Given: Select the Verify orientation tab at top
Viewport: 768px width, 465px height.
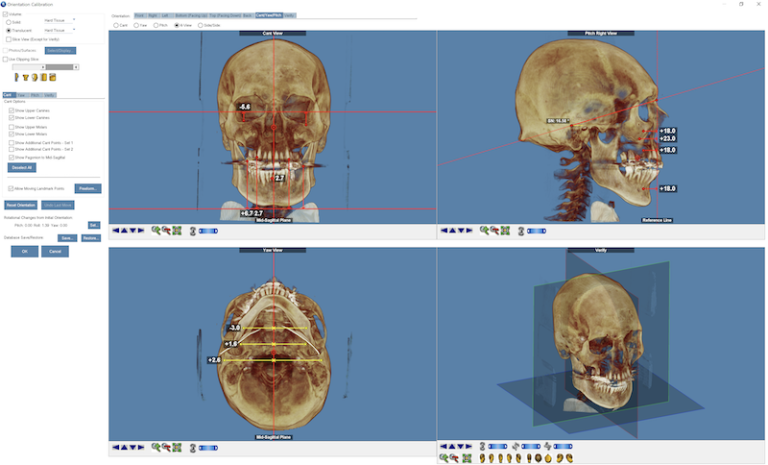Looking at the screenshot, I should [289, 16].
